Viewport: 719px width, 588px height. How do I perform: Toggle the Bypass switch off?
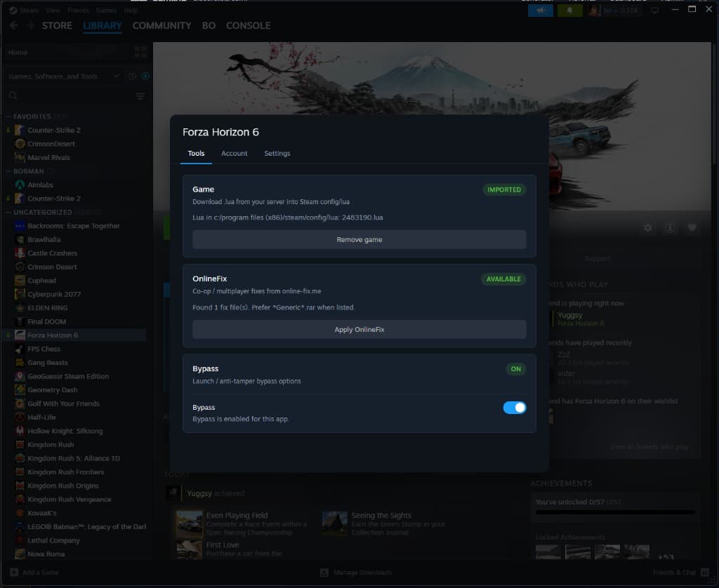(514, 408)
